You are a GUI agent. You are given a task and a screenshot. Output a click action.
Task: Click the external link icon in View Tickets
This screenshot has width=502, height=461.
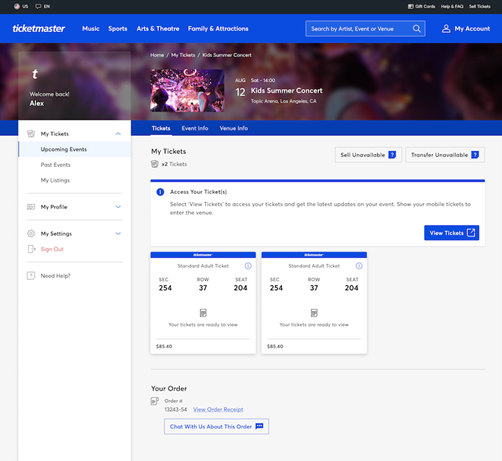coord(471,233)
